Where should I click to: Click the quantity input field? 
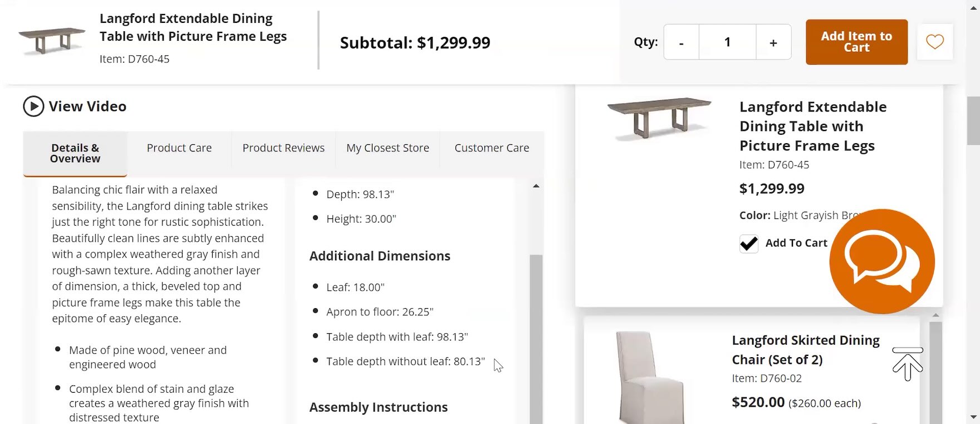(727, 42)
